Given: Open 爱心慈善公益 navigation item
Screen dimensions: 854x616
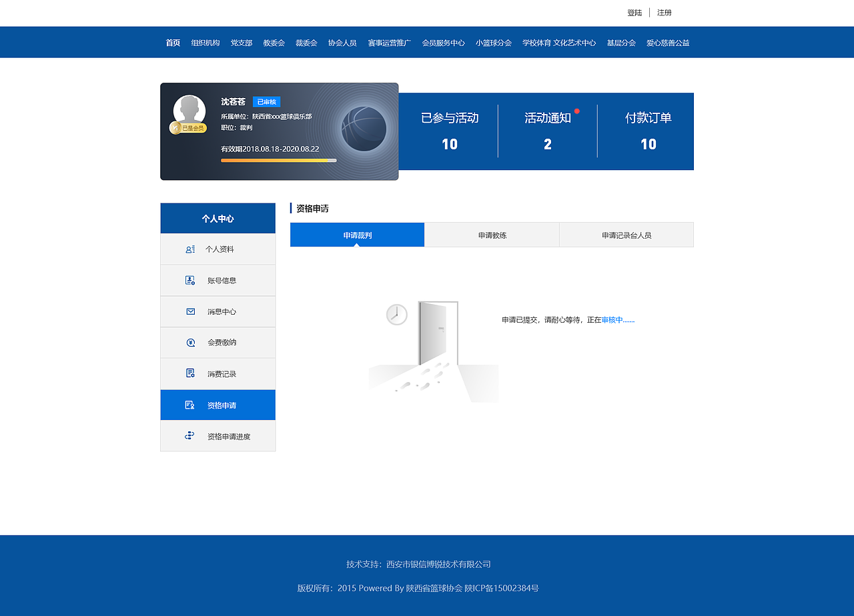Looking at the screenshot, I should [x=668, y=43].
